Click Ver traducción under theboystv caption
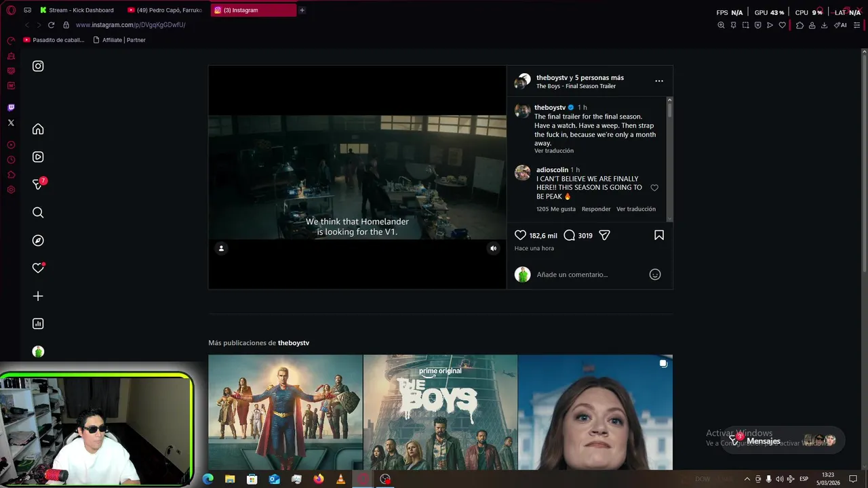 coord(554,150)
